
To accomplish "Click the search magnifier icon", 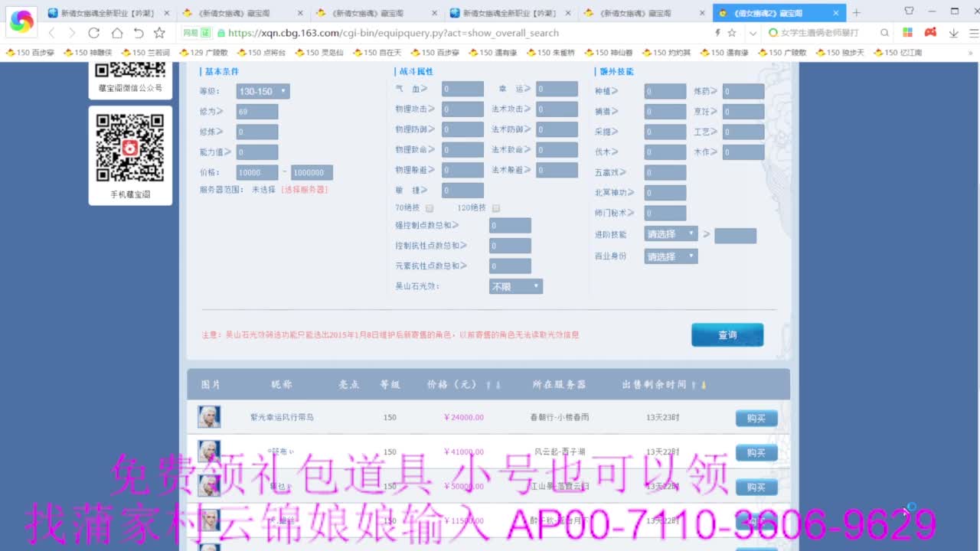I will tap(884, 33).
